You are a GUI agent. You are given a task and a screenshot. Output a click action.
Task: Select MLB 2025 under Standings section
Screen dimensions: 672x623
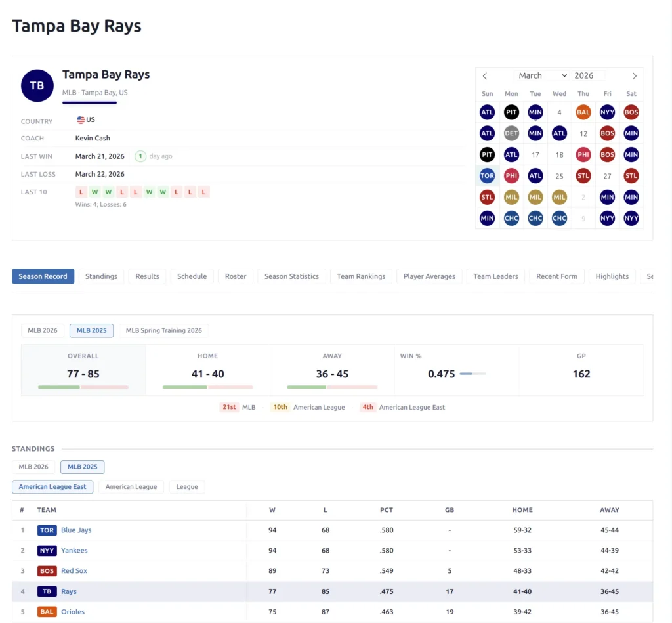point(82,467)
